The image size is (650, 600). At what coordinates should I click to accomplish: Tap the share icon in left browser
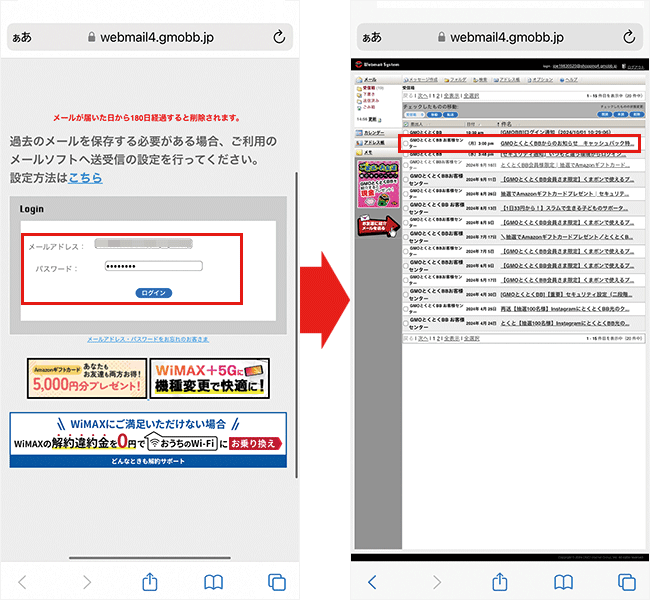tap(150, 581)
